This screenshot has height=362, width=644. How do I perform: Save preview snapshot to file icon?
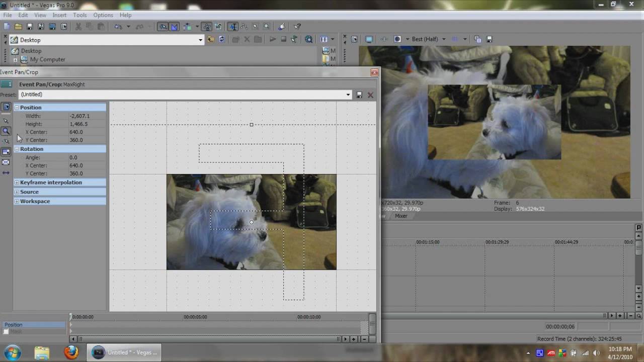click(489, 39)
